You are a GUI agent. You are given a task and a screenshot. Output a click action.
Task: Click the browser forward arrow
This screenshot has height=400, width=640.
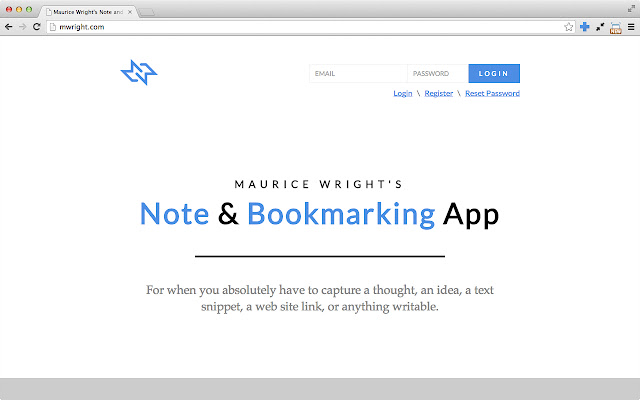tap(22, 27)
